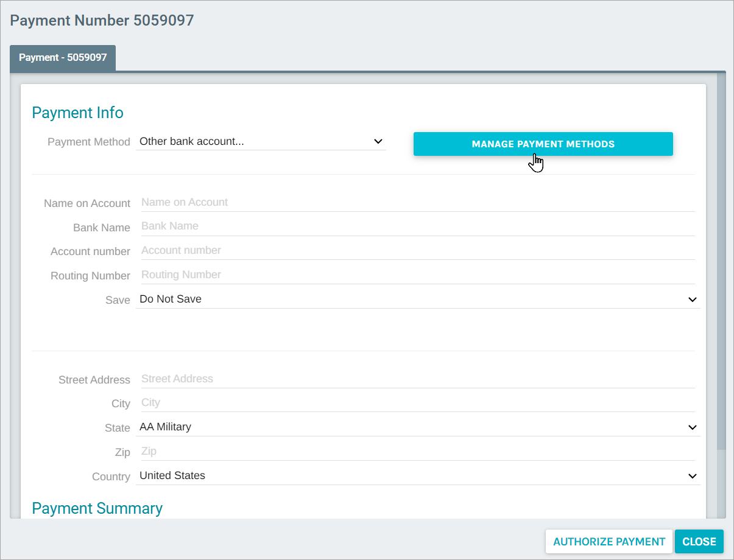Click the Name on Account label
This screenshot has height=560, width=734.
(x=87, y=203)
